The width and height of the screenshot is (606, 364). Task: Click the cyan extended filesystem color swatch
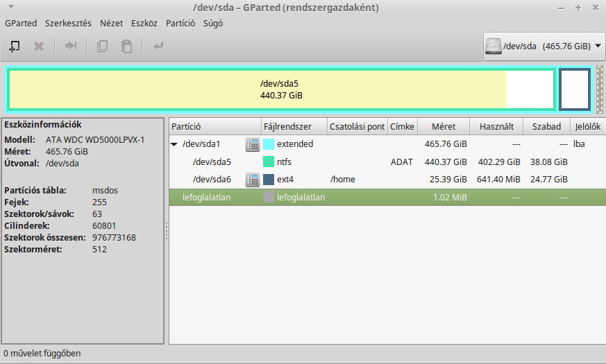[269, 144]
